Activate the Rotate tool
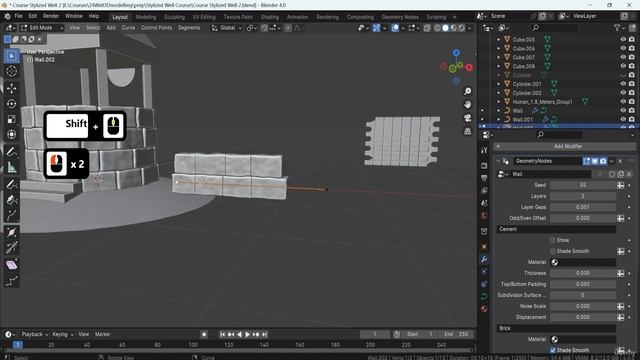This screenshot has width=640, height=360. [x=11, y=104]
